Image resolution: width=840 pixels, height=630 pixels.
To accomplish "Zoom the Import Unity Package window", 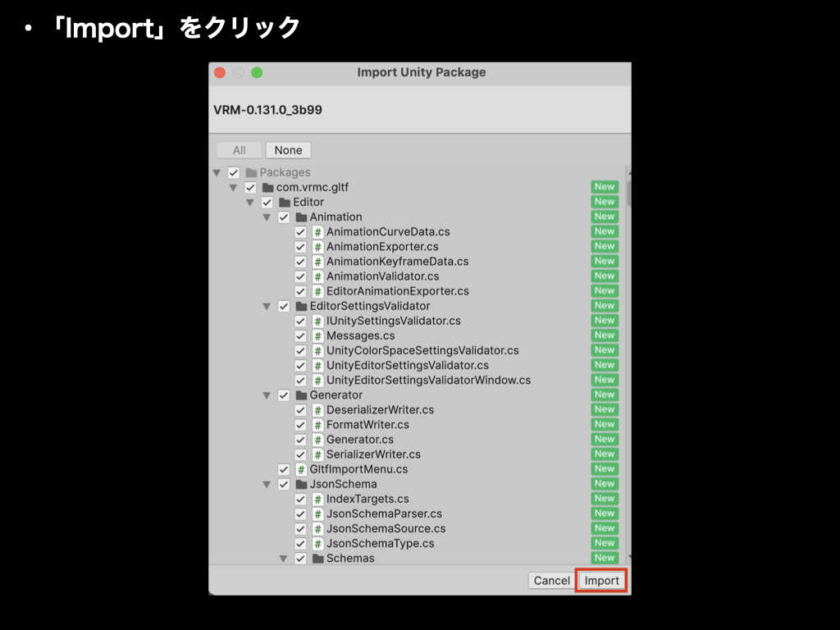I will pos(257,73).
